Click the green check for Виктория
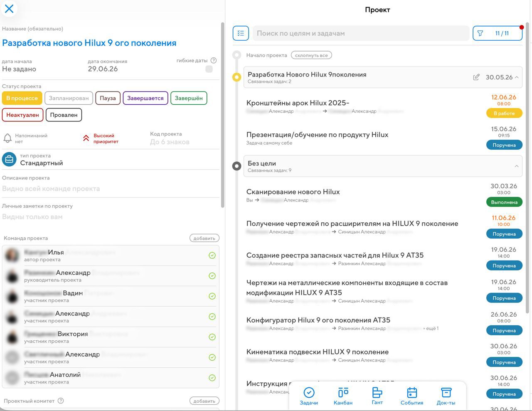 [x=212, y=337]
